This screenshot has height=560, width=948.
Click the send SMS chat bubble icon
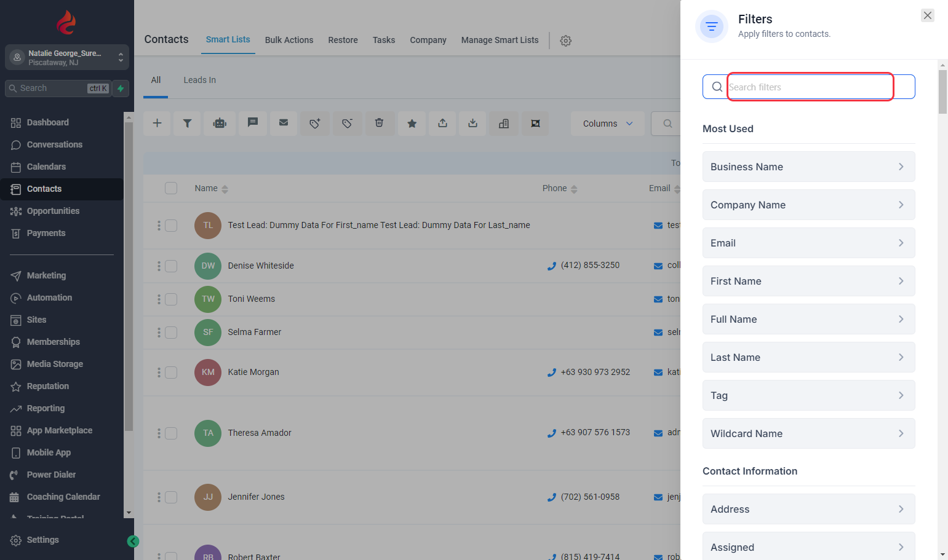pyautogui.click(x=252, y=124)
